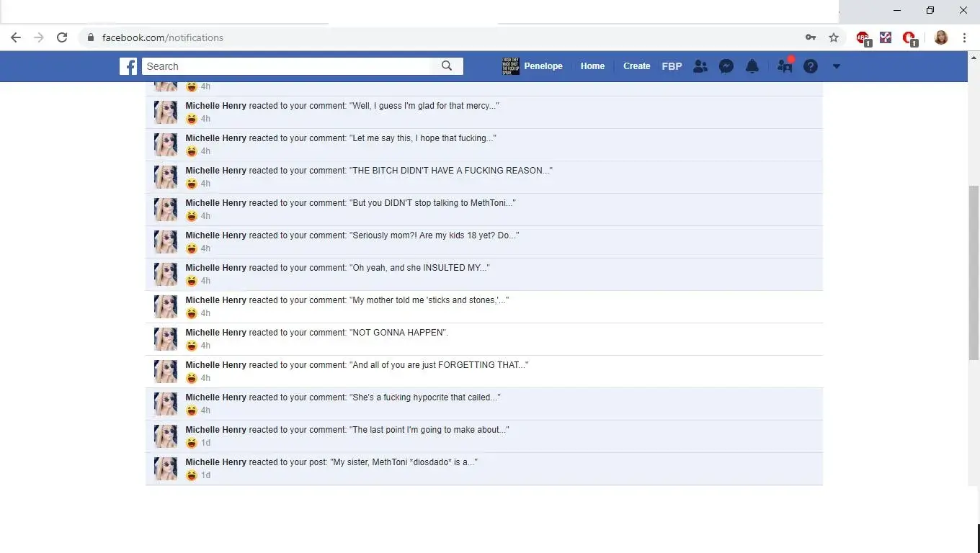Click Create in the top bar
Viewport: 980px width, 553px height.
click(636, 66)
